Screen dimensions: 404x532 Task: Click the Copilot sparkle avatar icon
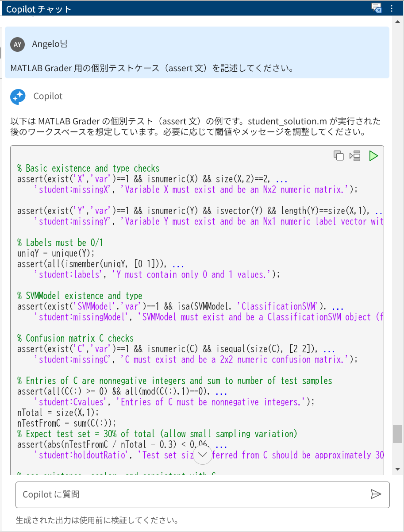click(18, 96)
